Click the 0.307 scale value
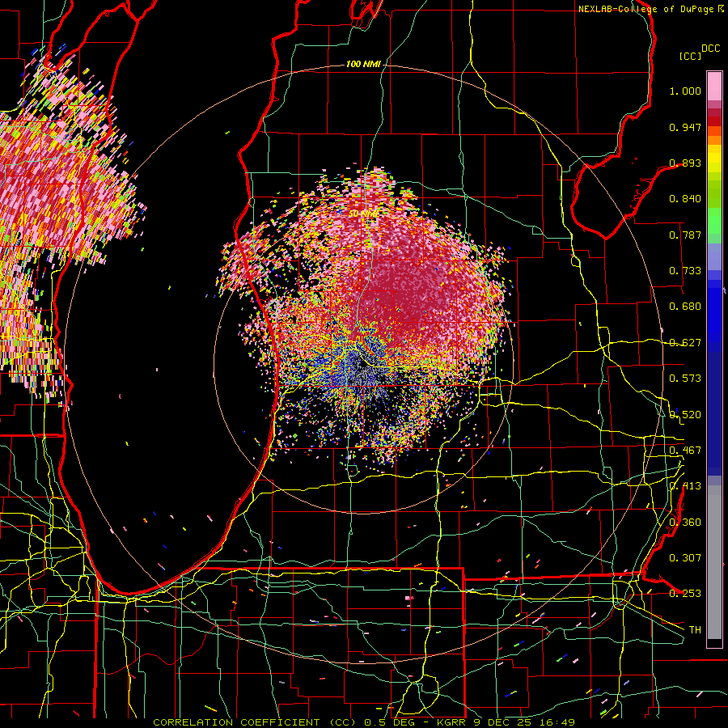Screen dimensions: 728x728 tap(685, 557)
